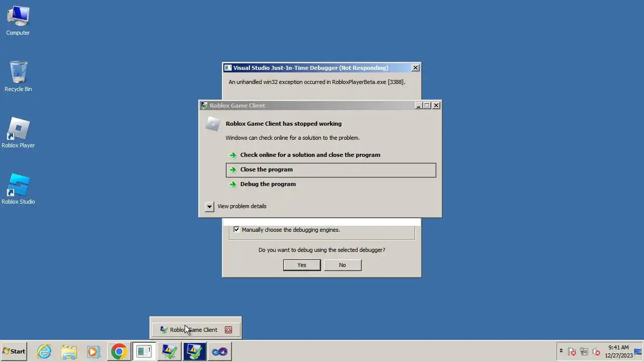The height and width of the screenshot is (362, 644).
Task: Open the Start menu
Action: (x=14, y=351)
